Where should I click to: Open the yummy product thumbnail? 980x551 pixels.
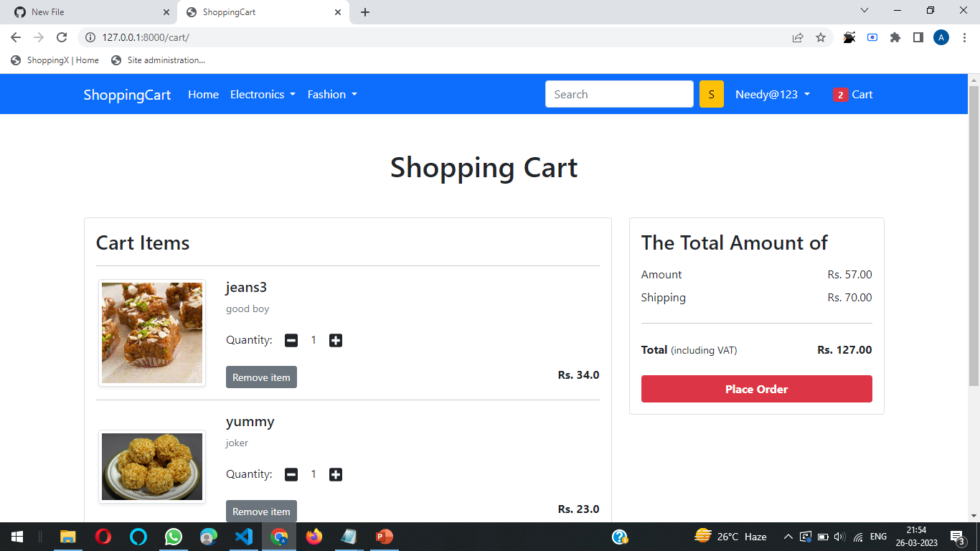pos(152,466)
